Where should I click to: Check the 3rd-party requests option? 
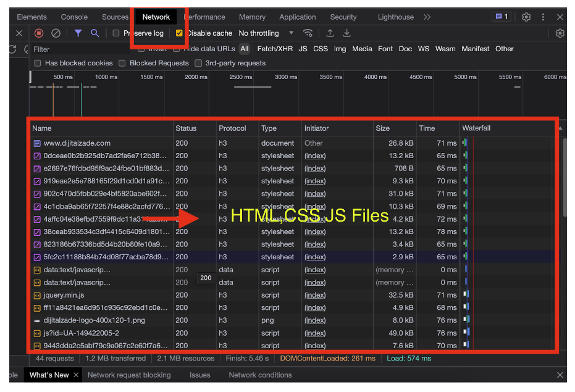point(198,63)
